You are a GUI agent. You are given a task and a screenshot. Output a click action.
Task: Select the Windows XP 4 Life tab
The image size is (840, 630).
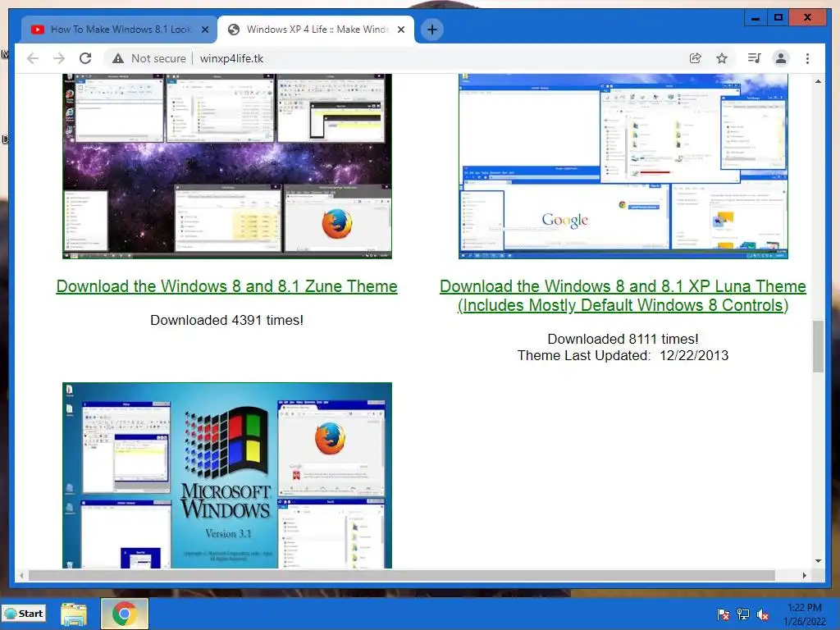316,30
